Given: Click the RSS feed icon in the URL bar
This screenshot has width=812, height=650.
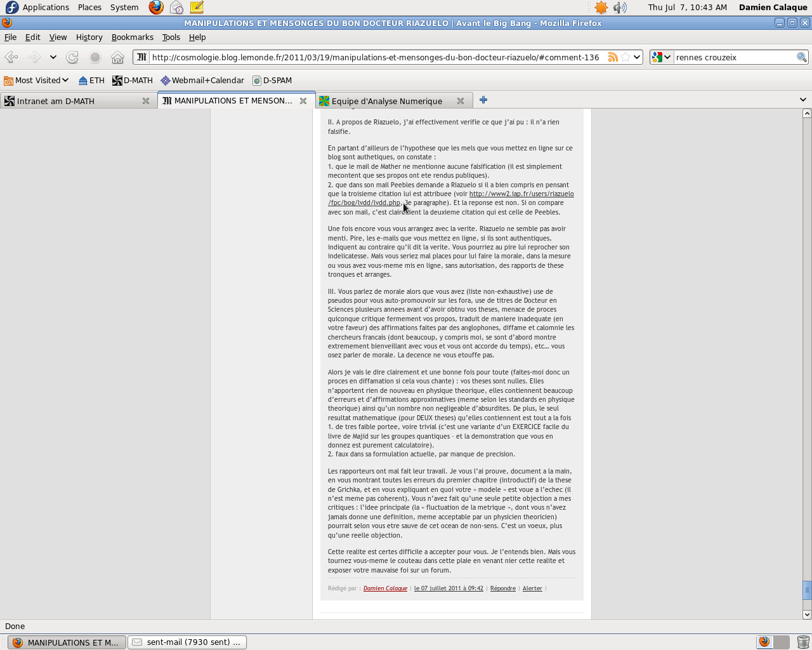Looking at the screenshot, I should [612, 57].
